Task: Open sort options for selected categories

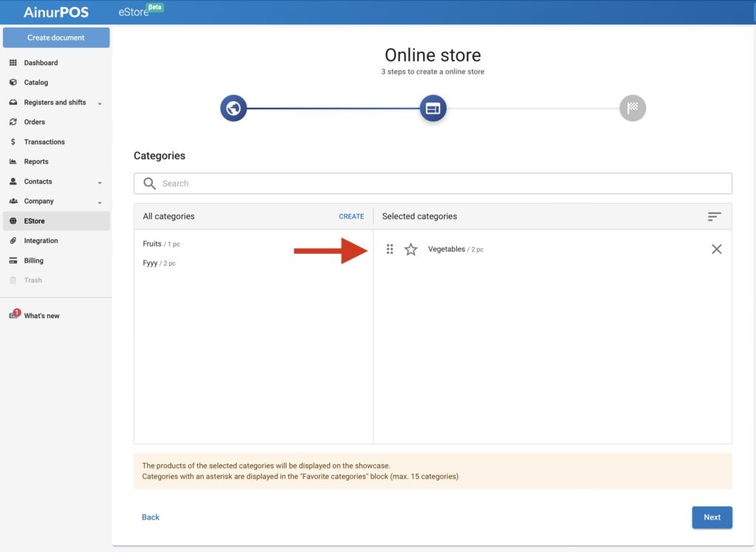Action: pos(714,216)
